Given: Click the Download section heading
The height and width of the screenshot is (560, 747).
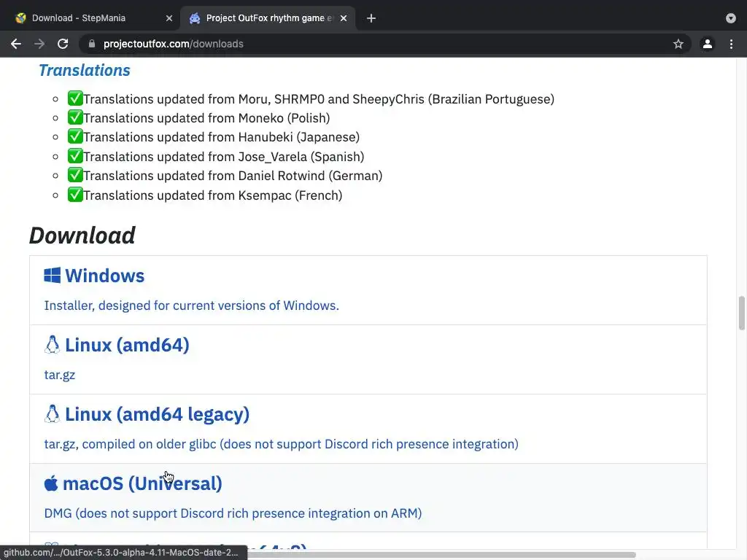Looking at the screenshot, I should (x=82, y=236).
